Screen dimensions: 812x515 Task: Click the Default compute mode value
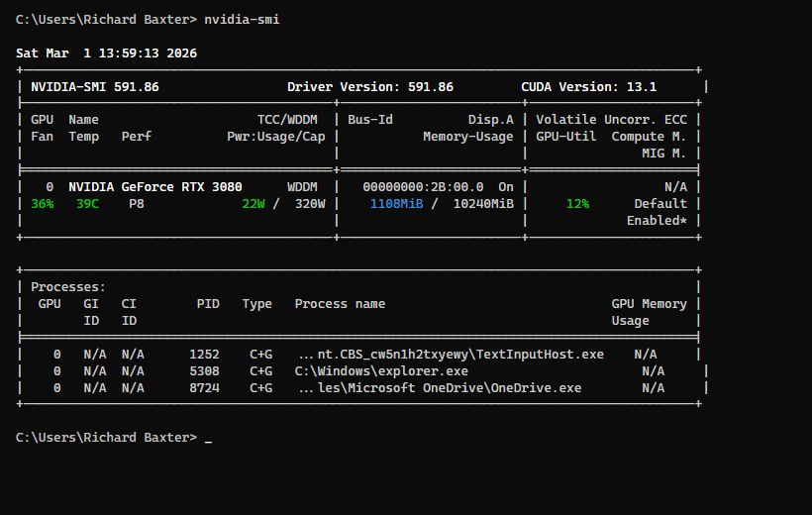[660, 204]
